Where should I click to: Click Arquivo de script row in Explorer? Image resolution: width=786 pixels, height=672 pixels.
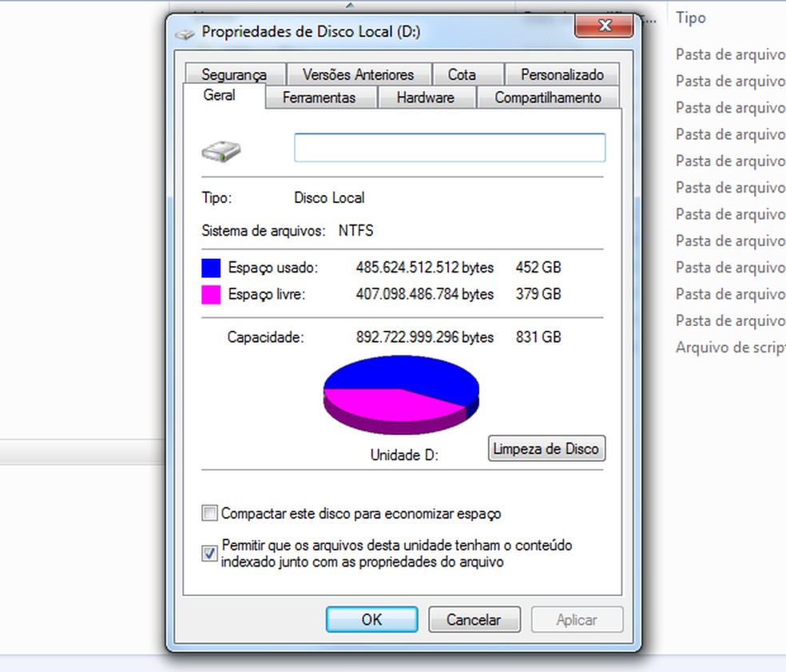tap(730, 347)
